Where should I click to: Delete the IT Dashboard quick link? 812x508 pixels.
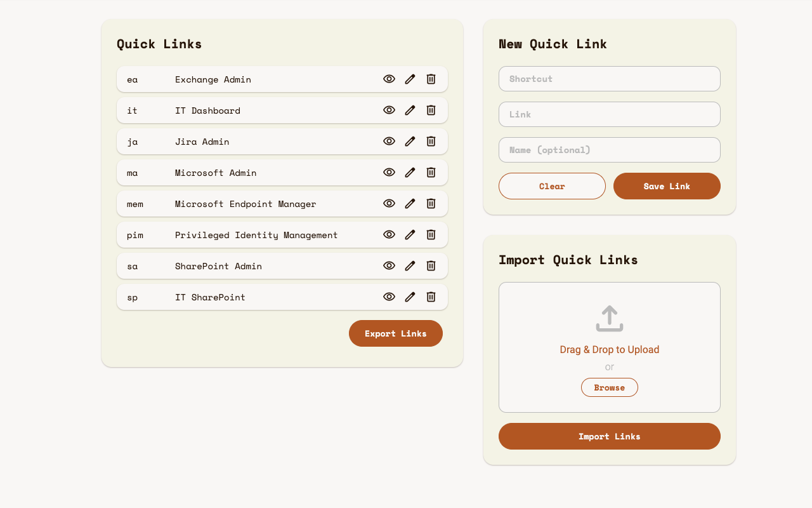coord(431,110)
